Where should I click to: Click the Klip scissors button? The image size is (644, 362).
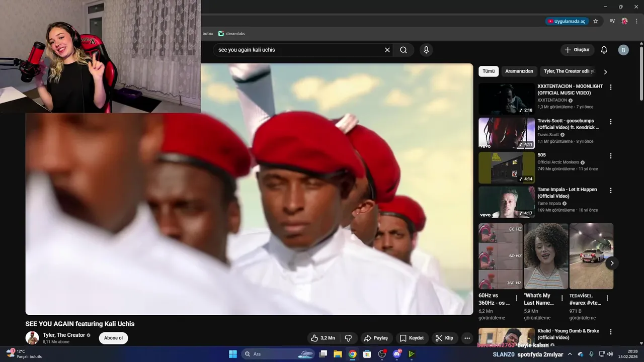tap(445, 338)
